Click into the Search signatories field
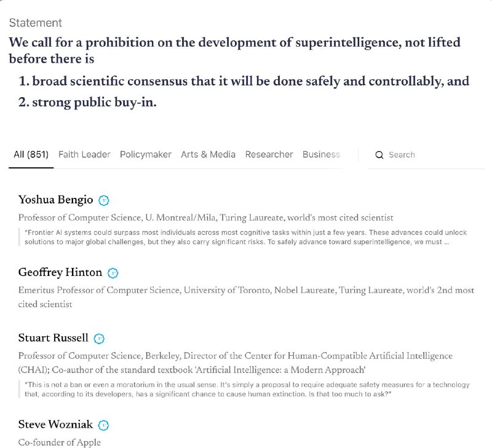 pyautogui.click(x=430, y=155)
